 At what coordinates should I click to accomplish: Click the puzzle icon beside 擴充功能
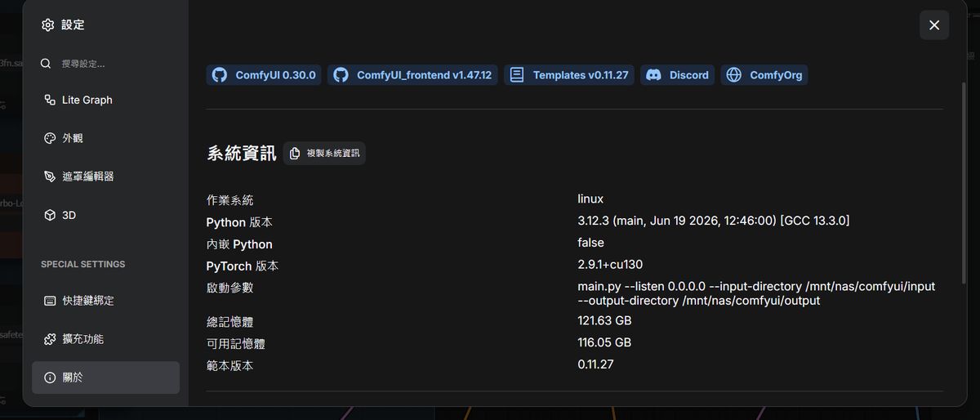(49, 339)
